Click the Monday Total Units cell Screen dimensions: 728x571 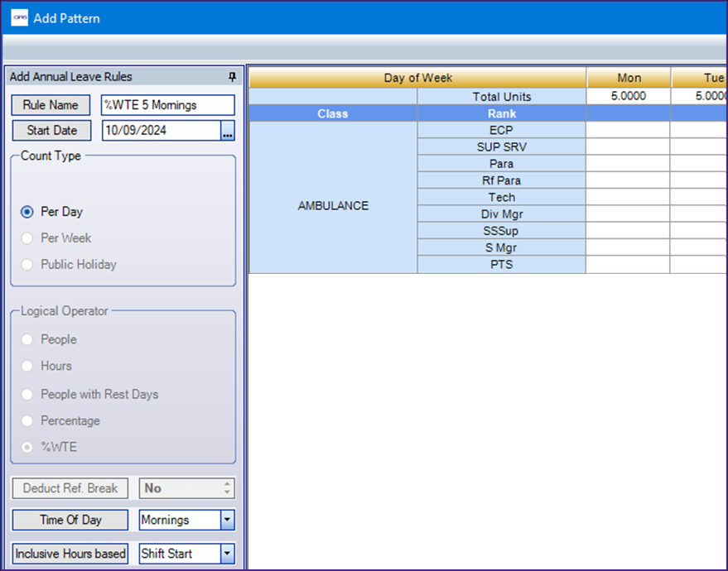click(x=629, y=96)
